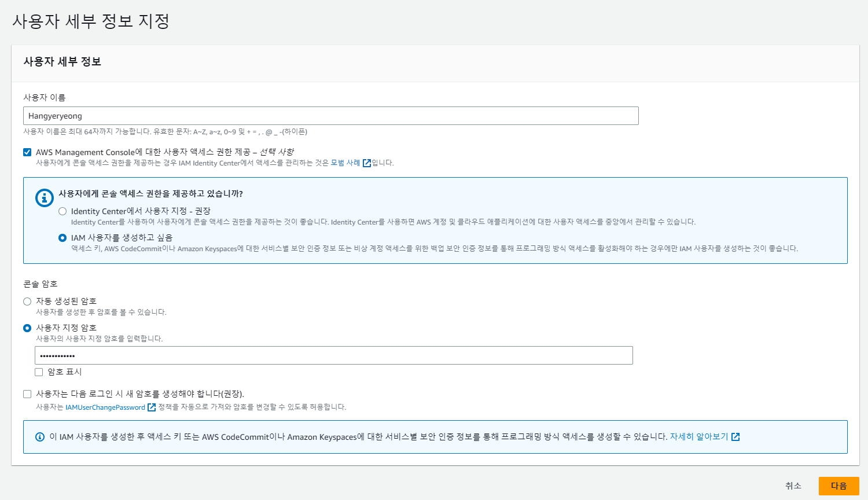Click the orange 다음 next button
Image resolution: width=868 pixels, height=500 pixels.
[839, 486]
